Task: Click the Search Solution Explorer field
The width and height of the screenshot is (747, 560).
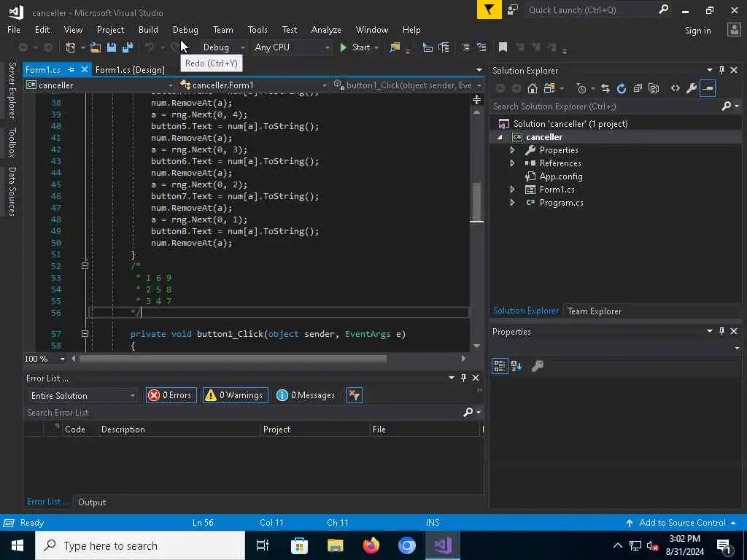Action: click(x=605, y=106)
